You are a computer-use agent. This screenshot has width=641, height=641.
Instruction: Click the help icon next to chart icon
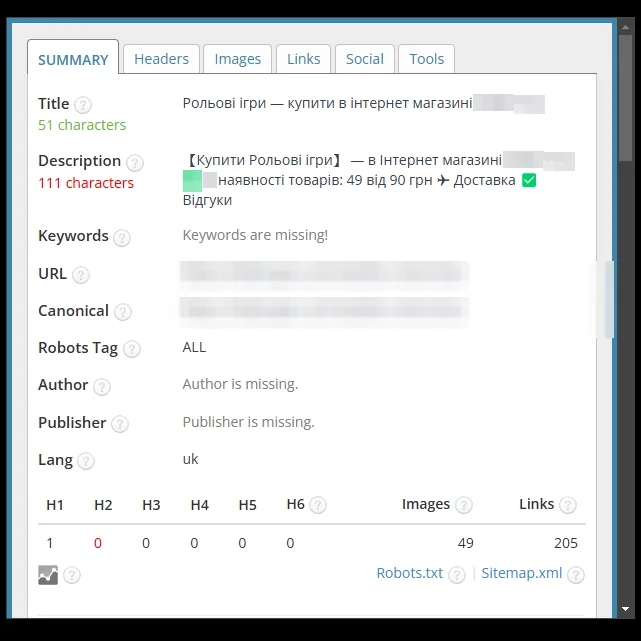[x=72, y=575]
